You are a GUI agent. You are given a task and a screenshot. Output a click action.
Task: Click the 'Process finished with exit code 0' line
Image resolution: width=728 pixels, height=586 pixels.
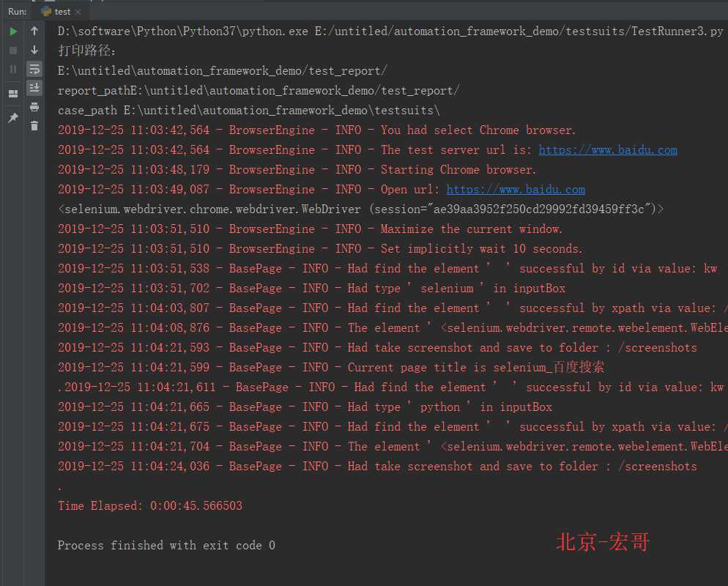[x=166, y=545]
